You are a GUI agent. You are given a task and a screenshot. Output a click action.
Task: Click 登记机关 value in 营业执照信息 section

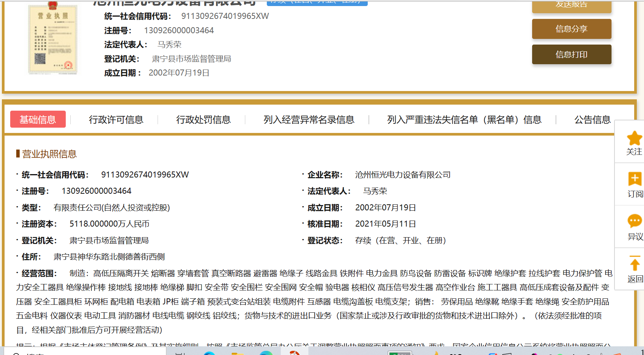click(109, 241)
